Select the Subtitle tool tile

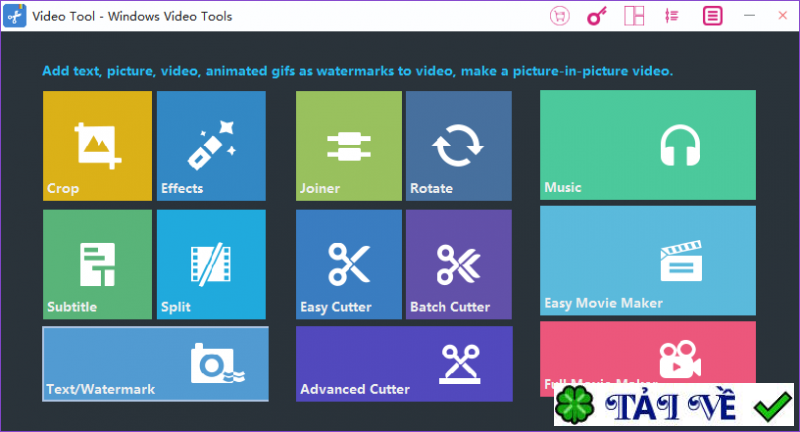(x=97, y=264)
